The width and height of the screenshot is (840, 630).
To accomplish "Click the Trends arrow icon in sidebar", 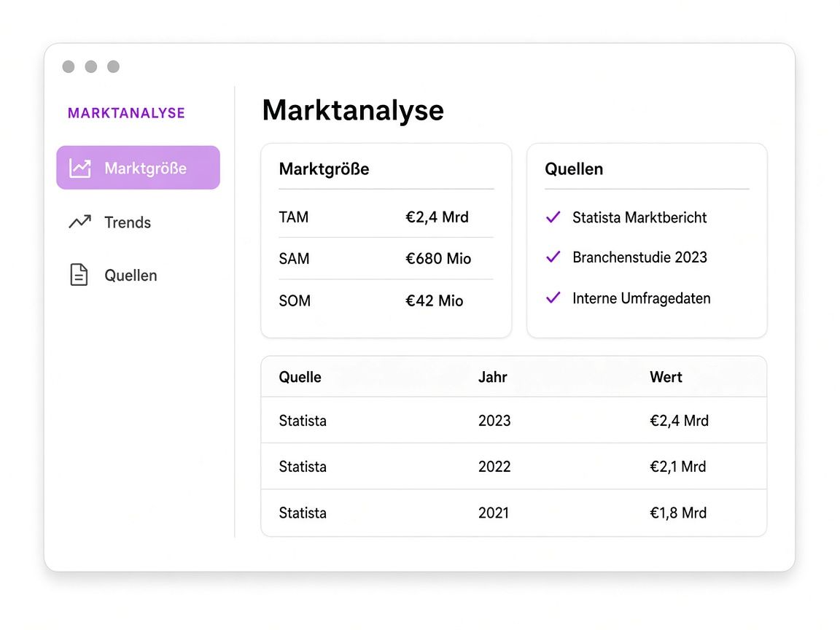I will [x=79, y=221].
